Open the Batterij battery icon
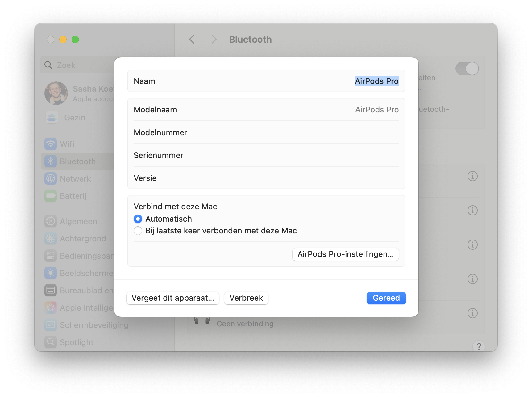532x397 pixels. click(51, 196)
